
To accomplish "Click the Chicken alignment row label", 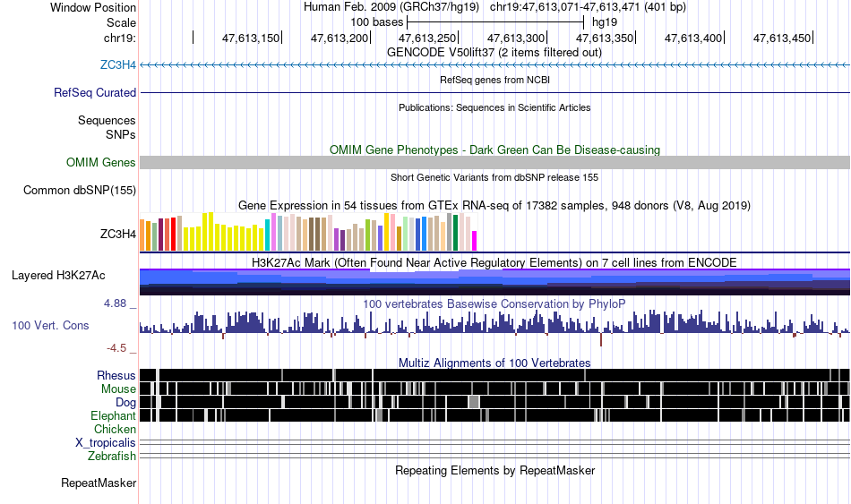I will point(115,429).
